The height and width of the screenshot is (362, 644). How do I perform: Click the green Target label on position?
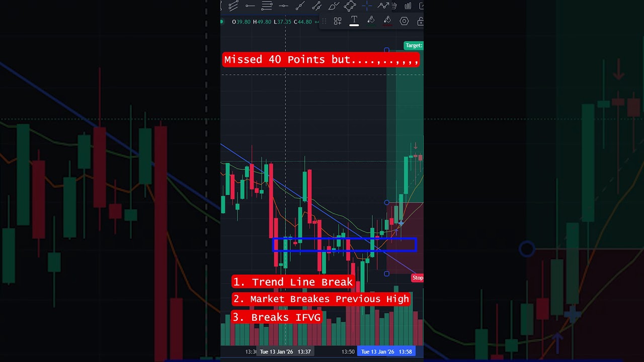pos(414,45)
